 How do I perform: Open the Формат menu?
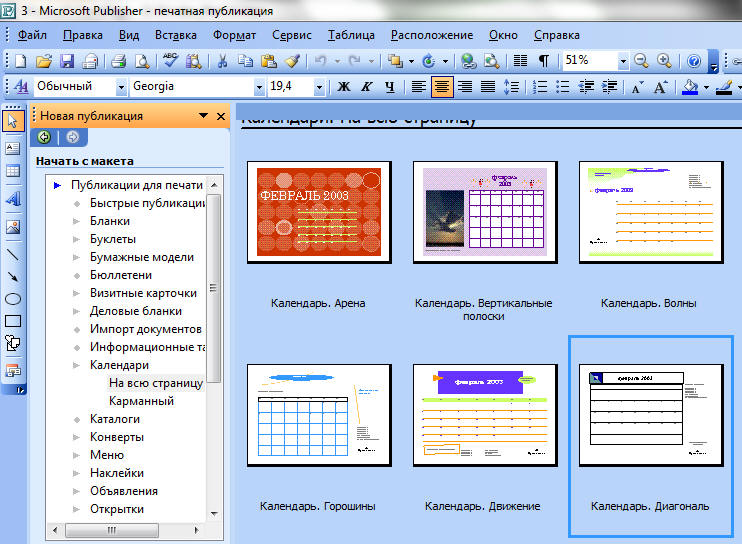point(234,35)
